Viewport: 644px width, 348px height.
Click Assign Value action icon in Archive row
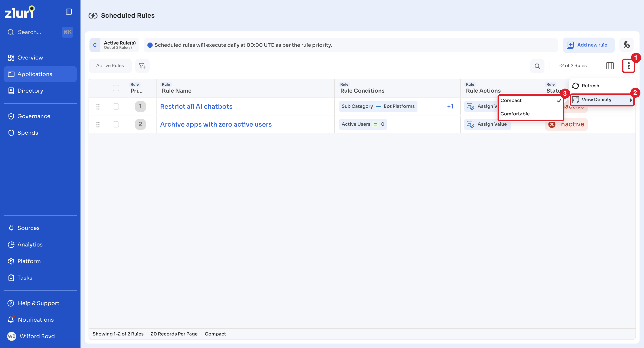tap(470, 124)
